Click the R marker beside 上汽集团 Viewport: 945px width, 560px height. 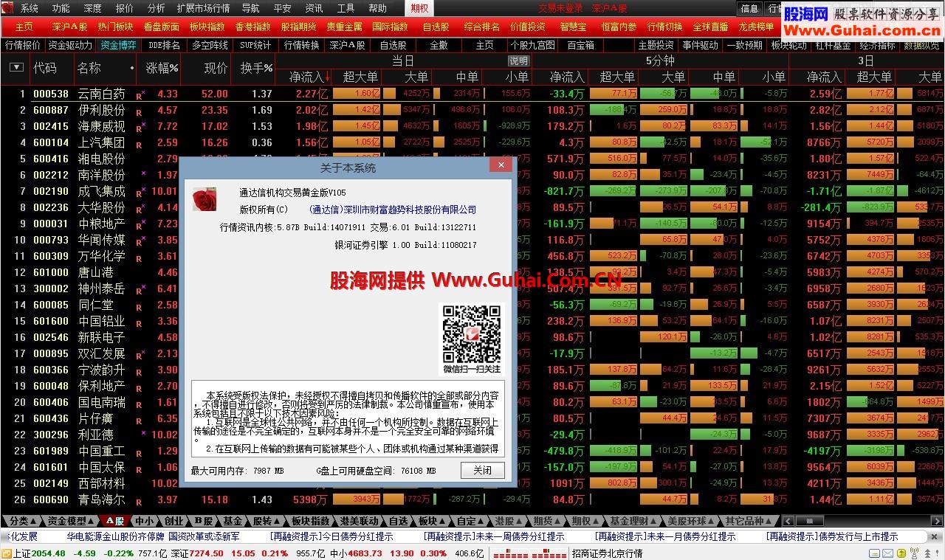click(139, 144)
